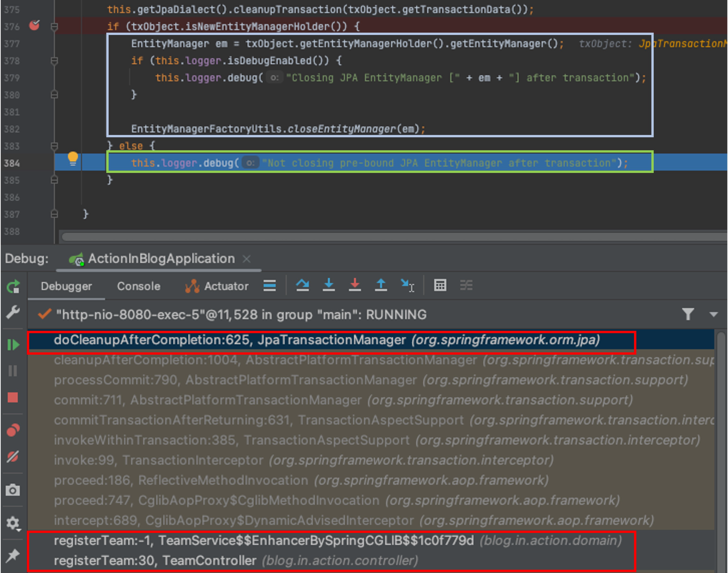Click the Force Step Into red arrow

tap(355, 285)
